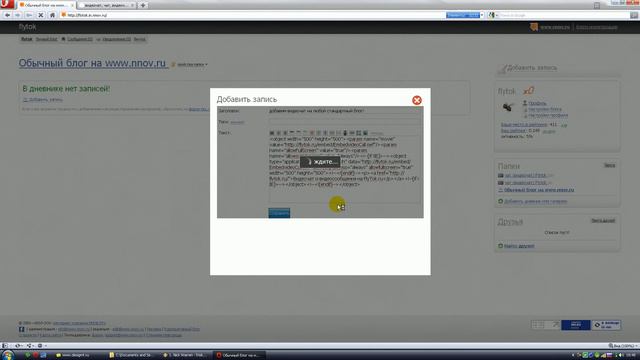Click the small button in Друзья header
640x360 pixels.
[x=603, y=220]
